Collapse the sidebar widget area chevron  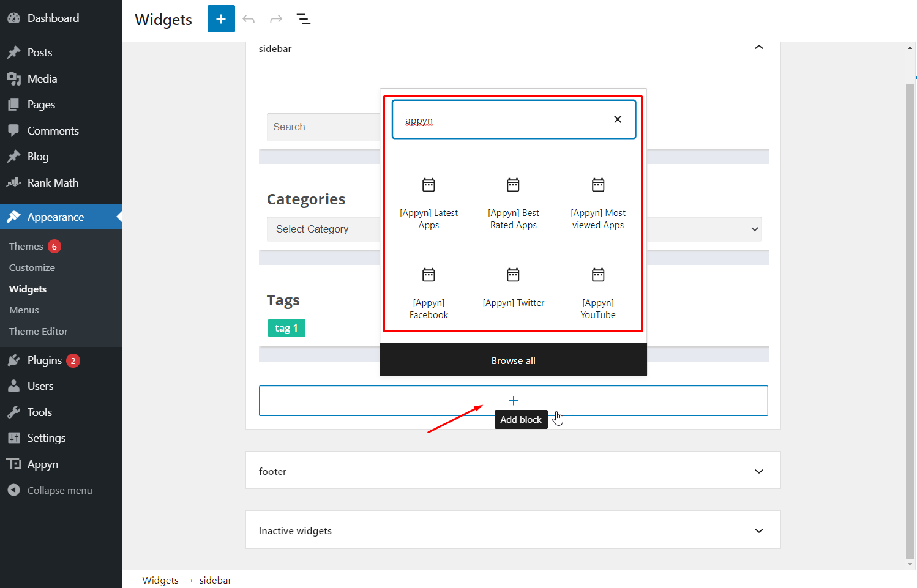759,48
